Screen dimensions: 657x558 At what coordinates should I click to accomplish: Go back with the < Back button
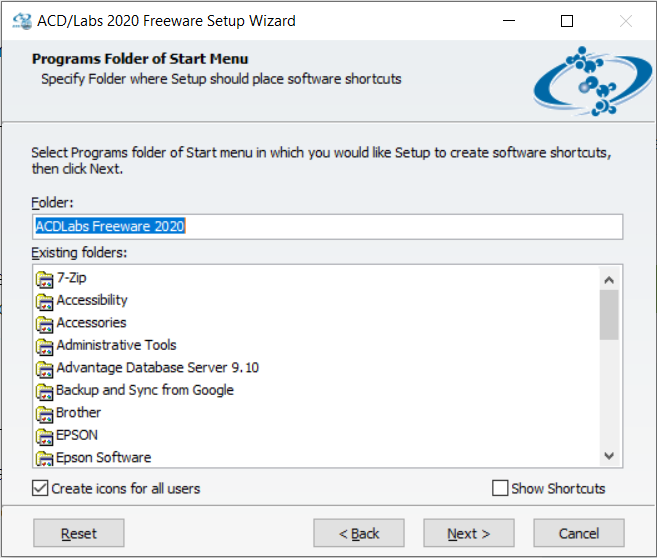click(359, 533)
